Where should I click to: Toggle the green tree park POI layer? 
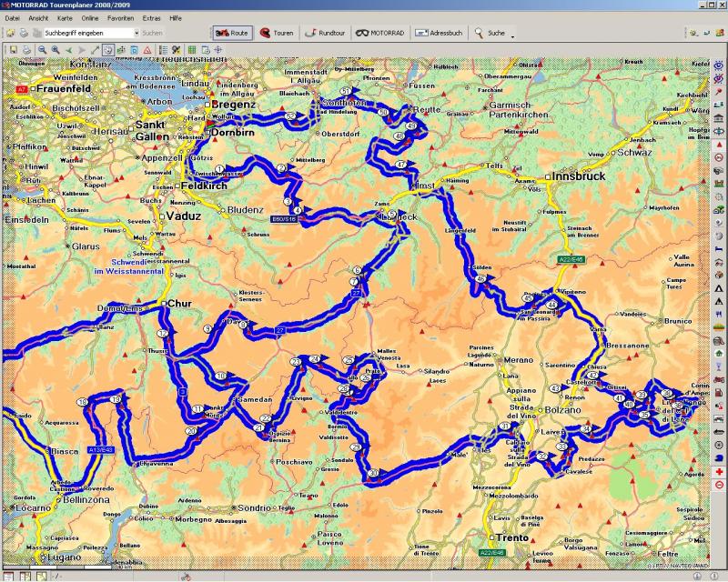click(719, 210)
